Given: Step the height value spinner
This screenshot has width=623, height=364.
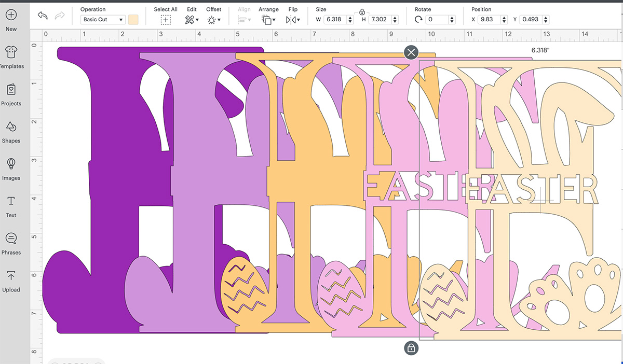Looking at the screenshot, I should (x=395, y=20).
